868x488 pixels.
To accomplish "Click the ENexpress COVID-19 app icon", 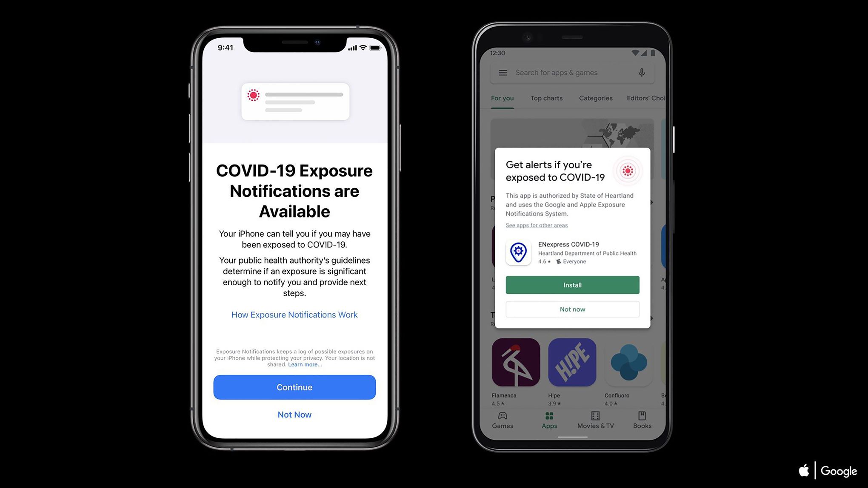I will (x=517, y=252).
